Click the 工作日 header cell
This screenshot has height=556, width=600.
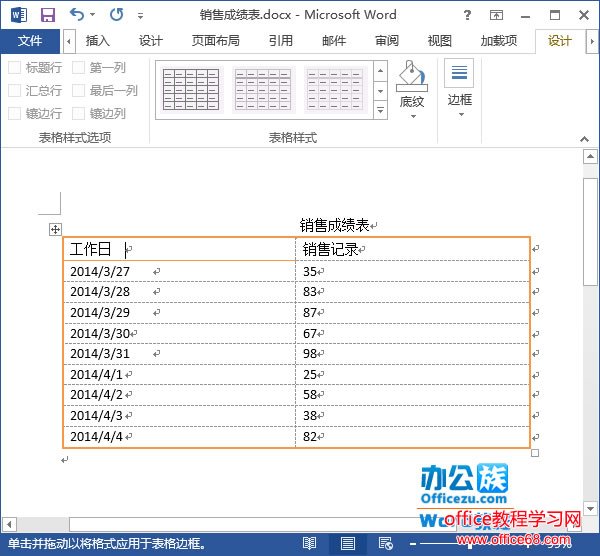[x=179, y=249]
